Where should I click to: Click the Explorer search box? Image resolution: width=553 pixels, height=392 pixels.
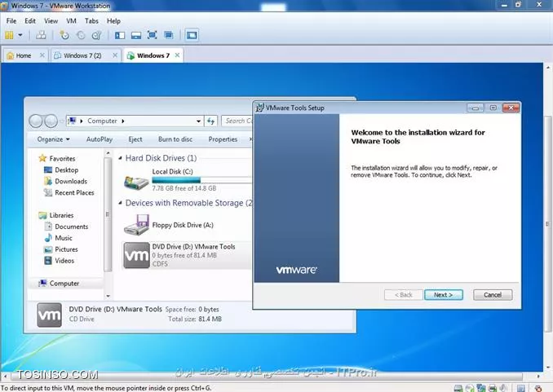coord(237,121)
